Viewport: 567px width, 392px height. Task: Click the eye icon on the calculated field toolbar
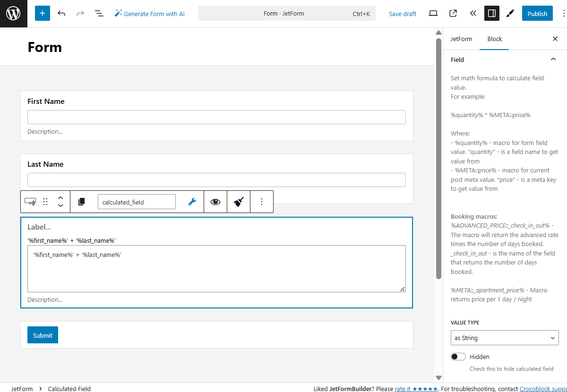tap(215, 202)
